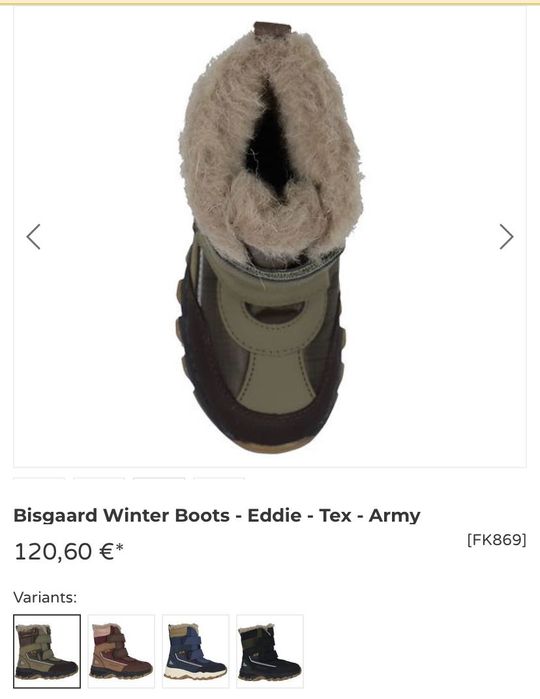This screenshot has width=540, height=699.
Task: Click the word Army in the product title
Action: click(x=394, y=516)
